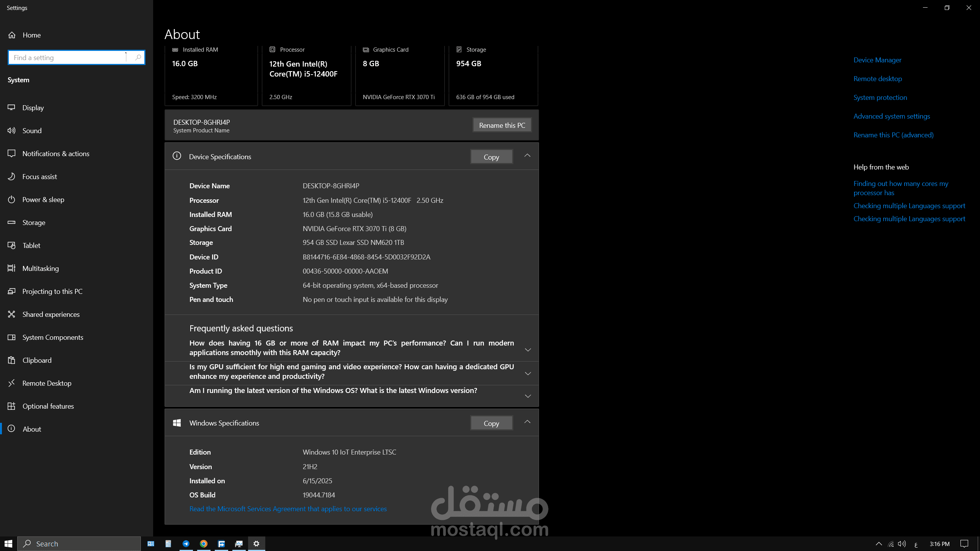This screenshot has width=980, height=551.
Task: Open Notifications & actions sidebar icon
Action: 11,153
